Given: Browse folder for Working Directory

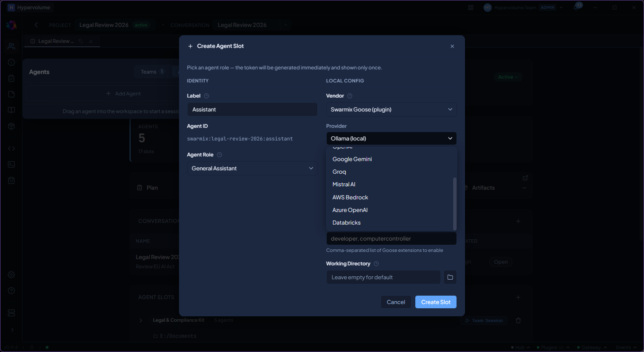Looking at the screenshot, I should pos(450,277).
